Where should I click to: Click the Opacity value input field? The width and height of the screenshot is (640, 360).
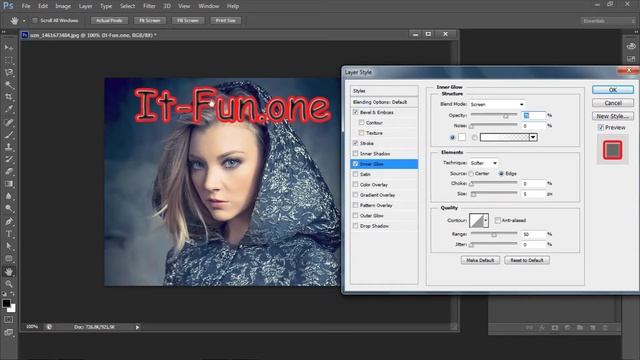click(533, 116)
